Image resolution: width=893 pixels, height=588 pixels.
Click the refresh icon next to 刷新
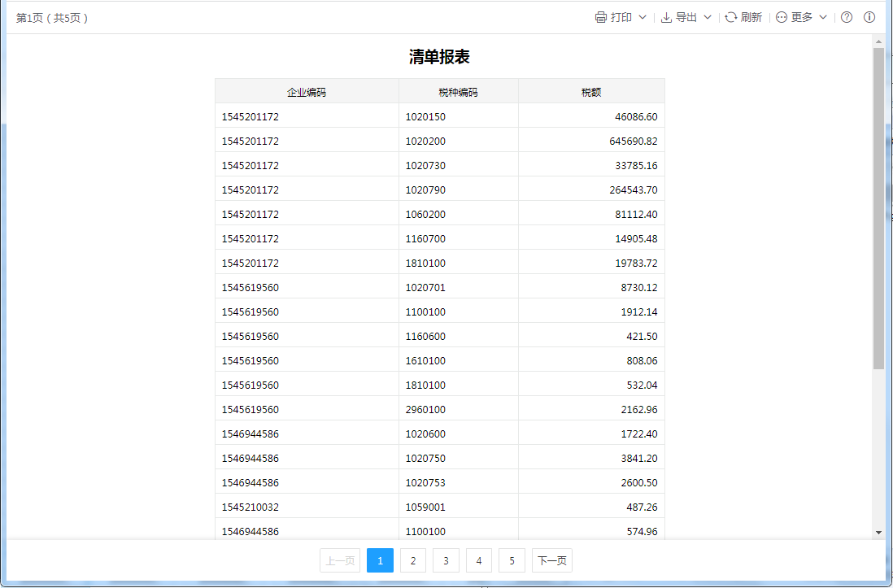coord(731,17)
